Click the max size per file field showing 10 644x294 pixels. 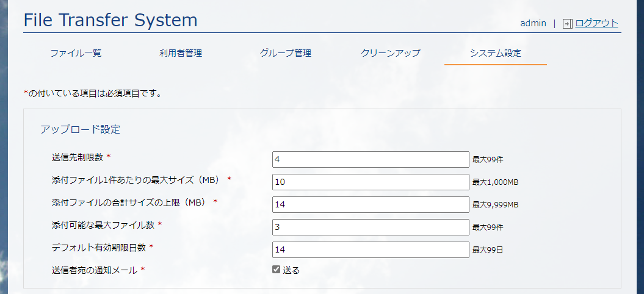(x=371, y=182)
